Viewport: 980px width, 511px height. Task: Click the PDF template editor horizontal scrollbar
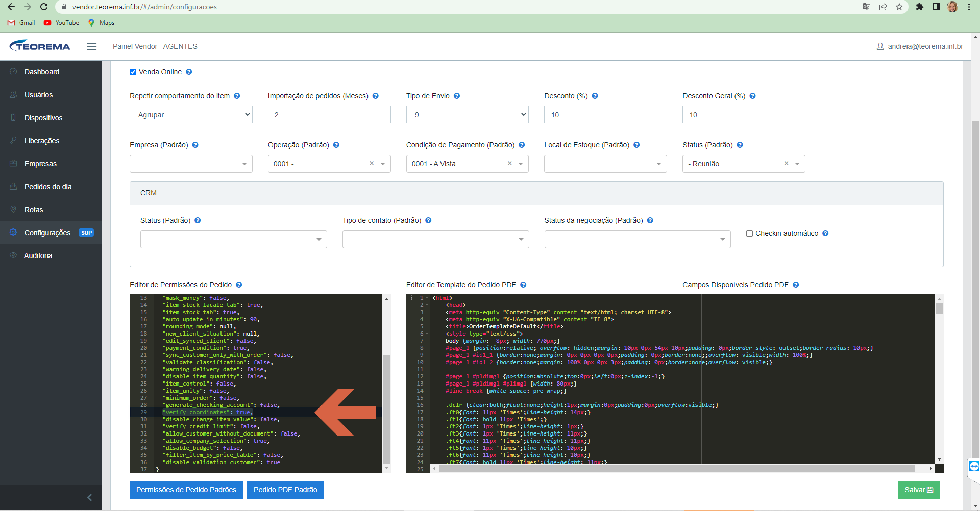[676, 468]
